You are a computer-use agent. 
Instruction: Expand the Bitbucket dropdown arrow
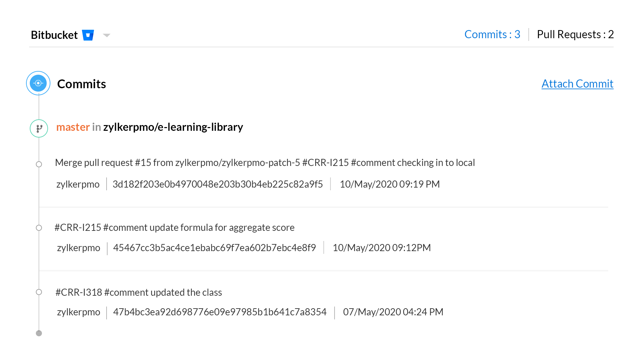tap(107, 35)
